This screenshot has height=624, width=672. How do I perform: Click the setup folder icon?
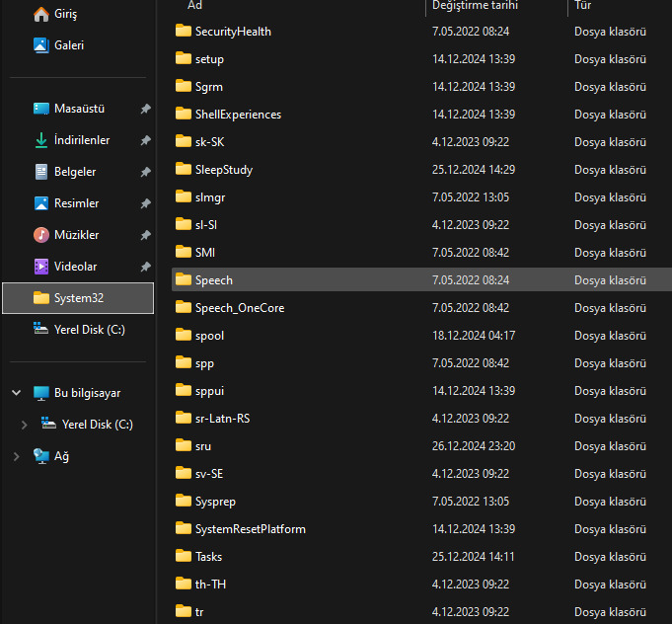(x=184, y=58)
